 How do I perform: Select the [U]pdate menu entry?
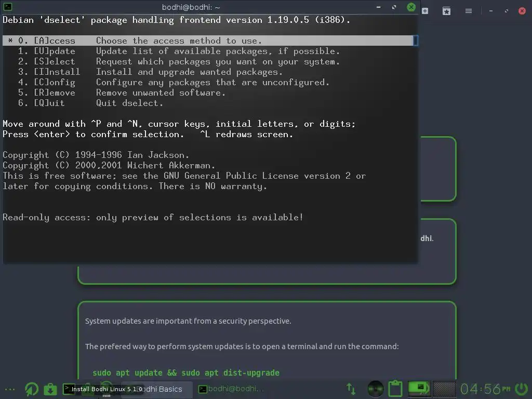179,51
